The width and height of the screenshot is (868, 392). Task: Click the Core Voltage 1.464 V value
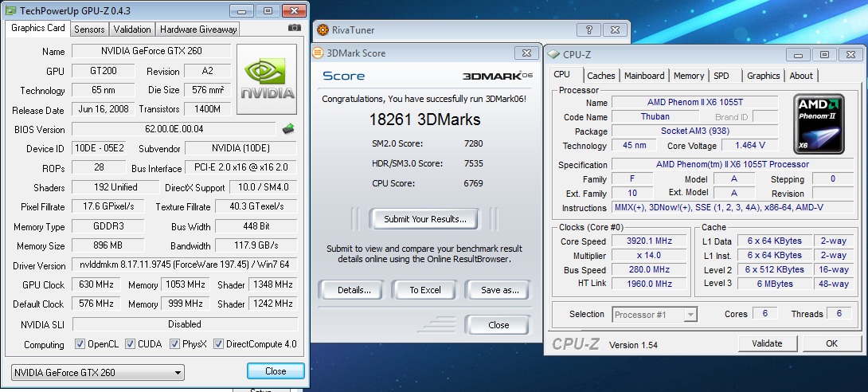click(750, 146)
